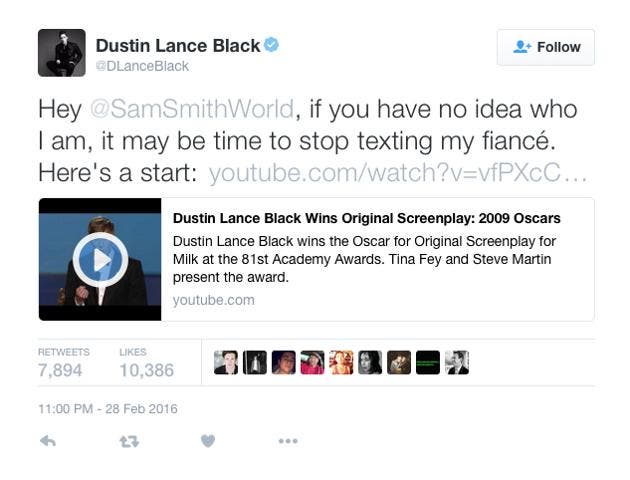
Task: Open the tweet timestamp 28 Feb 2016
Action: click(108, 409)
